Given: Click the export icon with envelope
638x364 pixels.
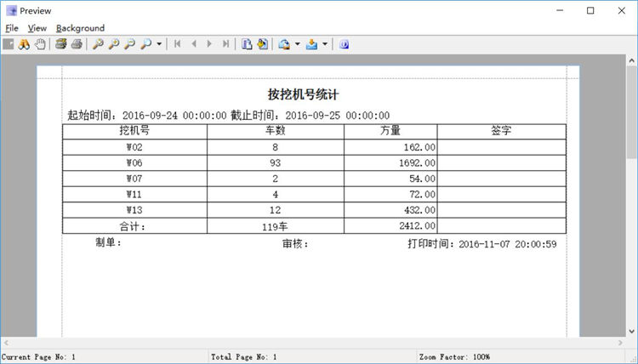Looking at the screenshot, I should (284, 43).
